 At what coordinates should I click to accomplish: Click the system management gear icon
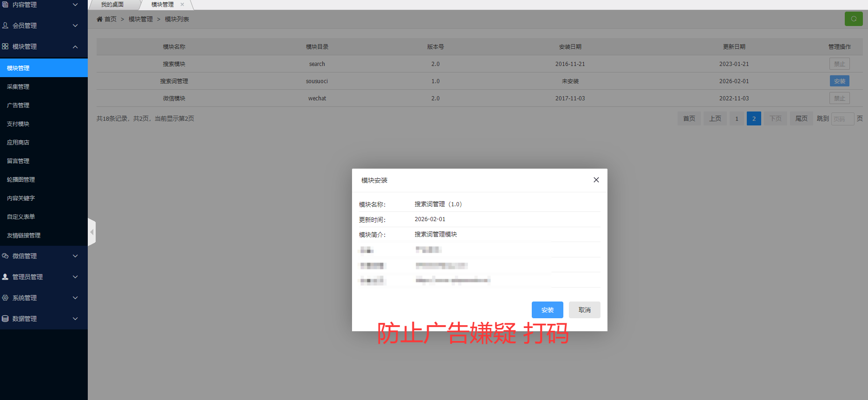click(x=5, y=298)
